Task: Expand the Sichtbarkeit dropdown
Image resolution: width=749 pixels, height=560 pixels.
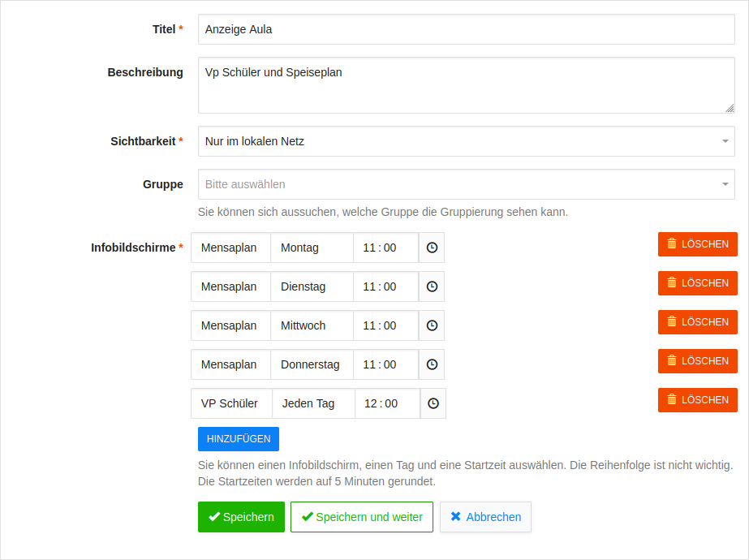Action: pos(467,141)
